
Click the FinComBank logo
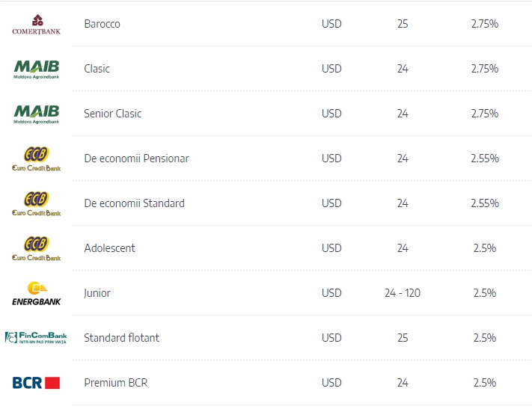click(x=36, y=338)
